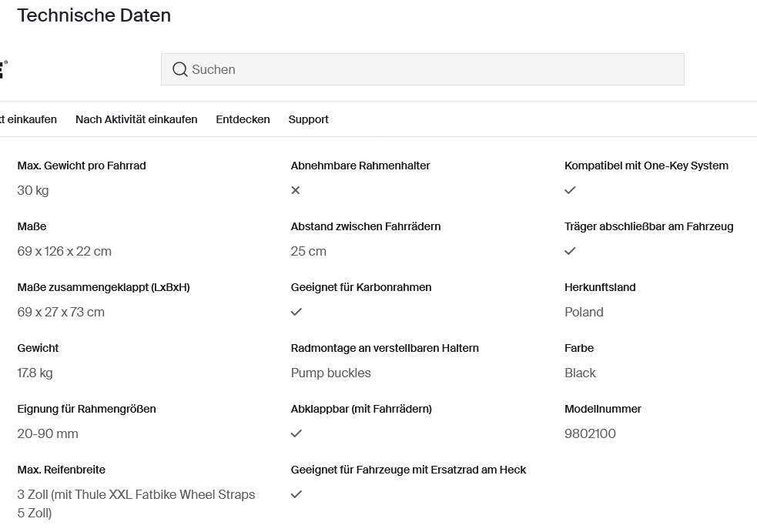The width and height of the screenshot is (757, 532).
Task: Open the Entdecken menu
Action: click(243, 119)
